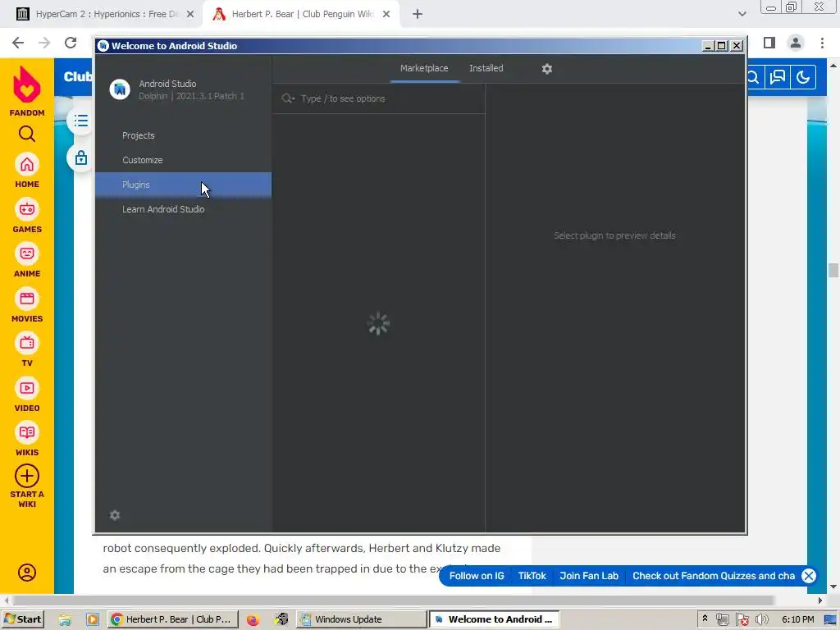Go back in Chrome
840x630 pixels.
tap(18, 43)
